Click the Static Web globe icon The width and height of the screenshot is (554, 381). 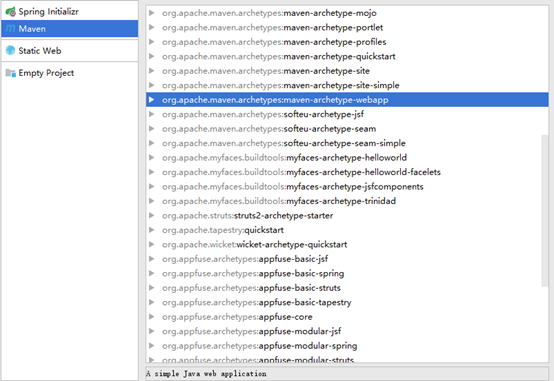(x=11, y=51)
